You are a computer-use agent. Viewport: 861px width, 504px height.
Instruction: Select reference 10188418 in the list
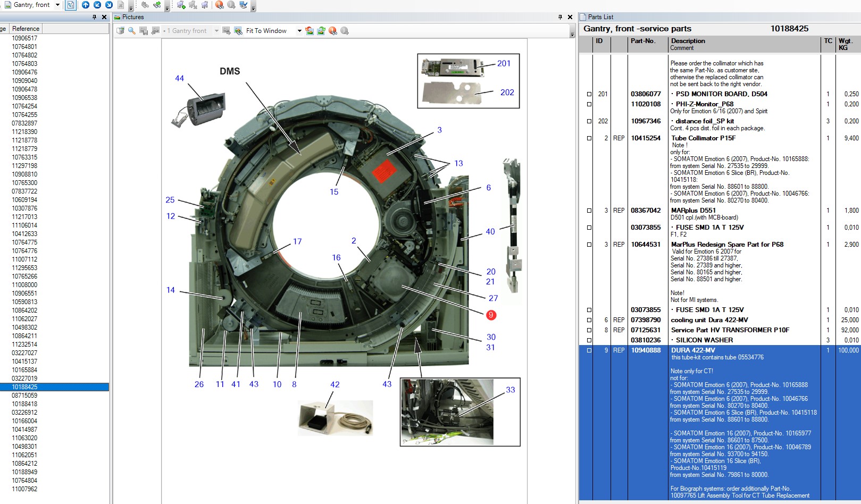click(x=24, y=404)
